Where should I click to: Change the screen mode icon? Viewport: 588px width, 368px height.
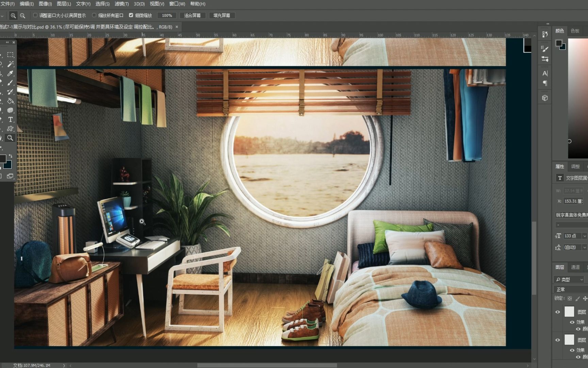pos(10,176)
